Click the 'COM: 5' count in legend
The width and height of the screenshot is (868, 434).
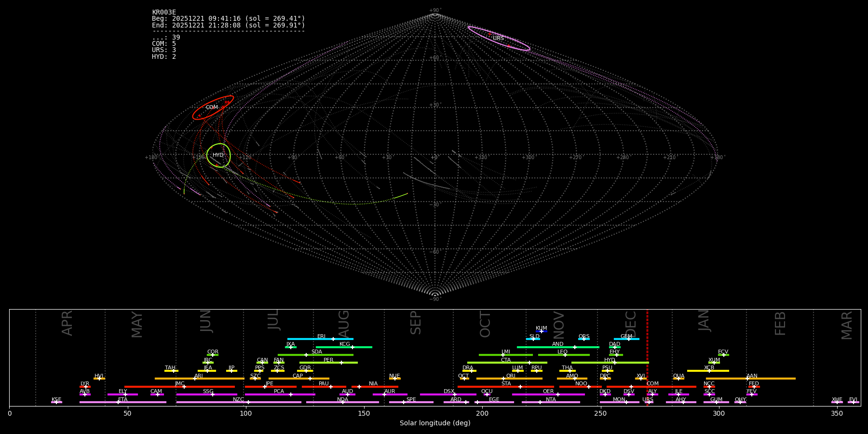[164, 43]
